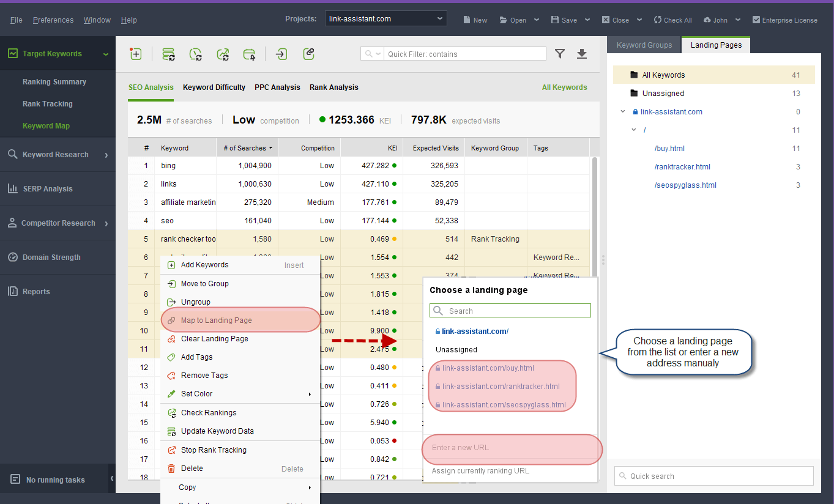
Task: Select the Unassigned folder in Landing Pages
Action: pos(714,94)
